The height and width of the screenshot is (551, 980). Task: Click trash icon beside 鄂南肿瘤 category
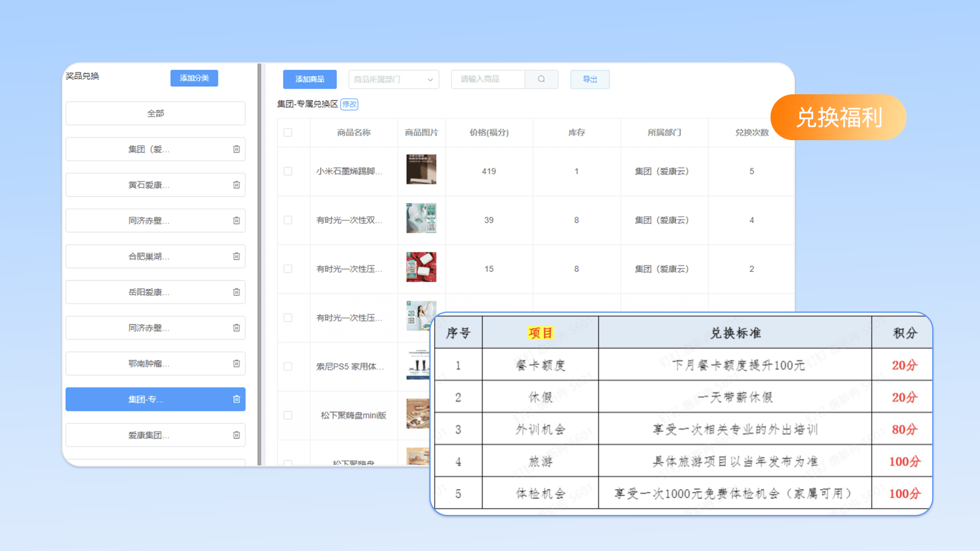236,364
